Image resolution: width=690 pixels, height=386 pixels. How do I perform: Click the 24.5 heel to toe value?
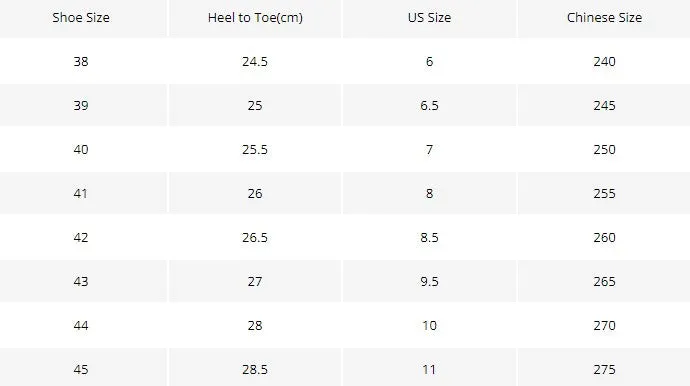click(x=255, y=61)
